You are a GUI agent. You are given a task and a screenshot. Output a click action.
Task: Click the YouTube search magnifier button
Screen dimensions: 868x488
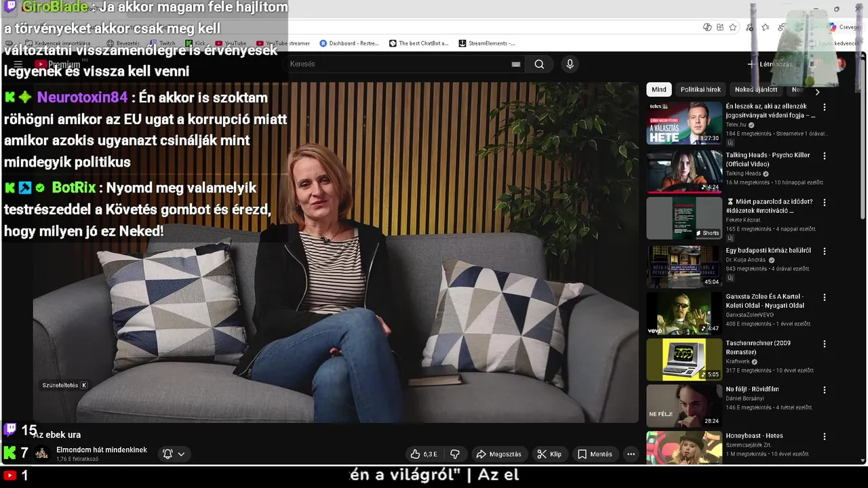(539, 64)
